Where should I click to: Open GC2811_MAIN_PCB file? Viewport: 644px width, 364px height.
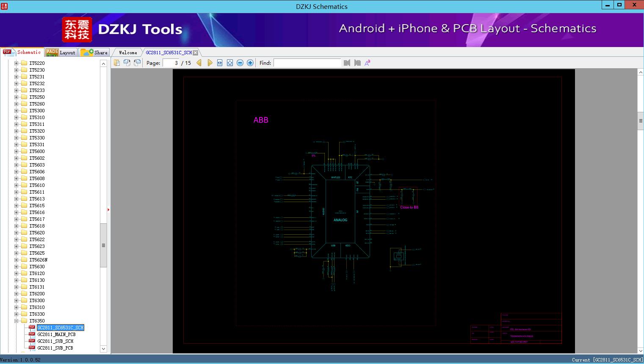[56, 334]
